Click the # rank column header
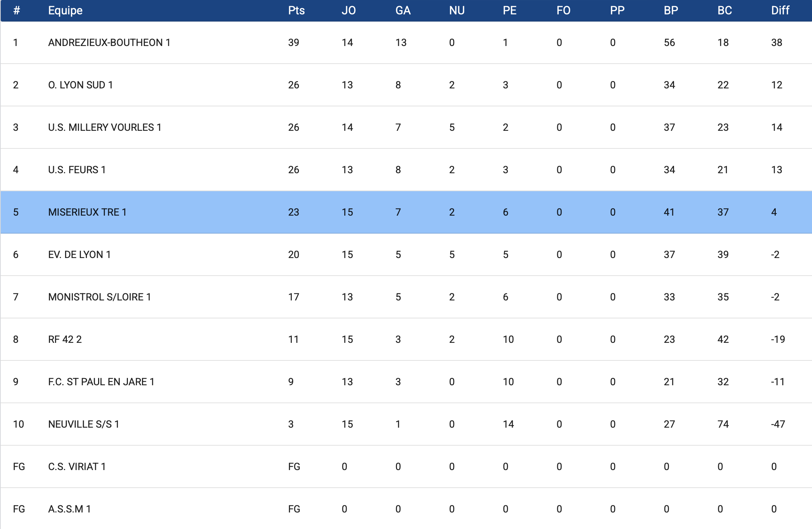This screenshot has width=812, height=529. pos(17,10)
